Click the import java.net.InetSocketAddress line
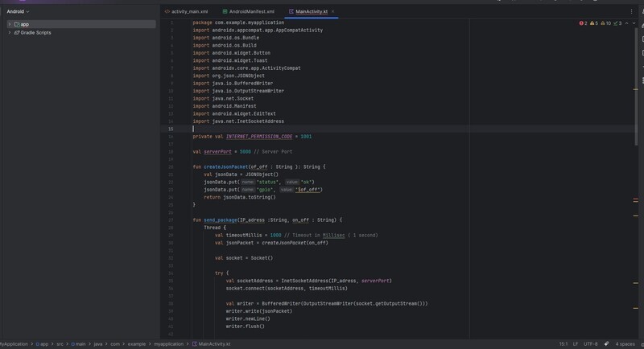 (x=238, y=121)
